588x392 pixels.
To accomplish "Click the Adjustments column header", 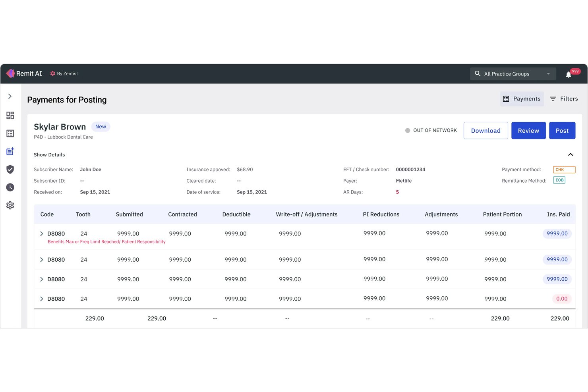I will pyautogui.click(x=441, y=214).
